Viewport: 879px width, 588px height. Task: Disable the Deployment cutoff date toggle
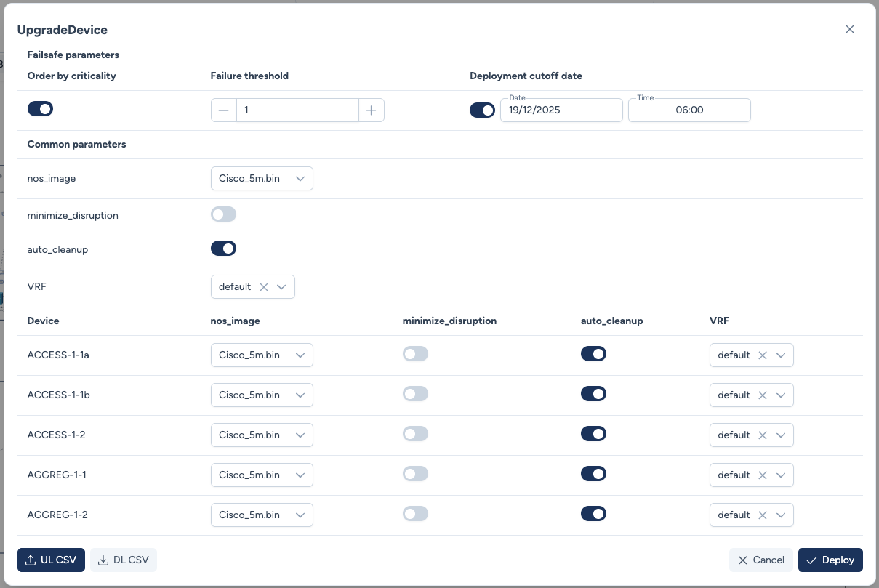tap(482, 110)
